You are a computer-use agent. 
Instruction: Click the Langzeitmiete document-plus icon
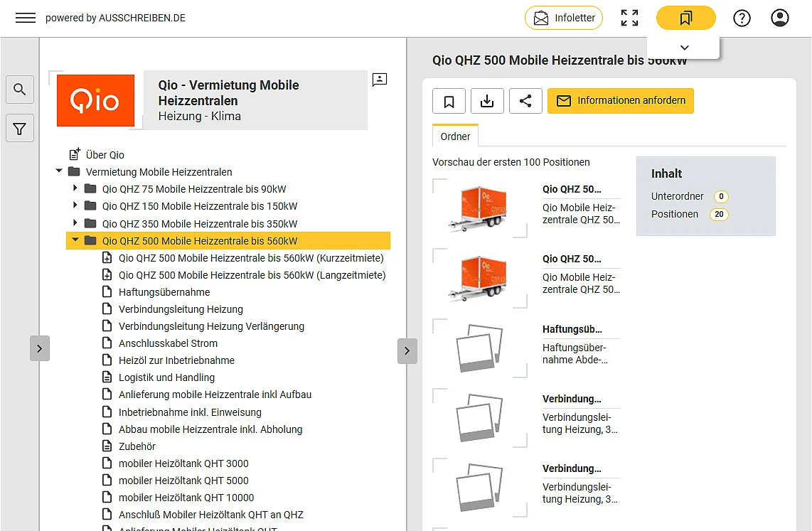(107, 275)
